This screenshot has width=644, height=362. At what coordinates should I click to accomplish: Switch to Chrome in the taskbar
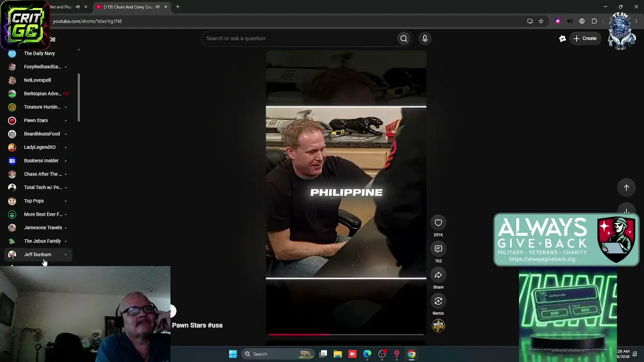tap(412, 354)
